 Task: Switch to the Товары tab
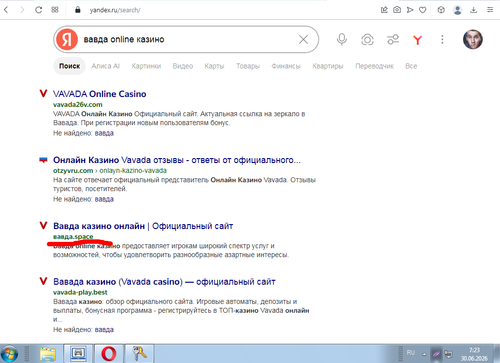click(x=248, y=66)
